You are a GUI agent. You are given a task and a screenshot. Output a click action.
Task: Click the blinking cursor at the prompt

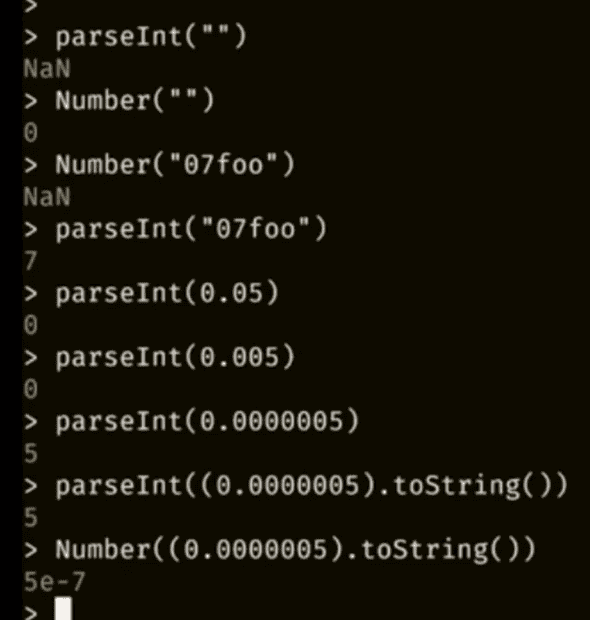point(63,609)
